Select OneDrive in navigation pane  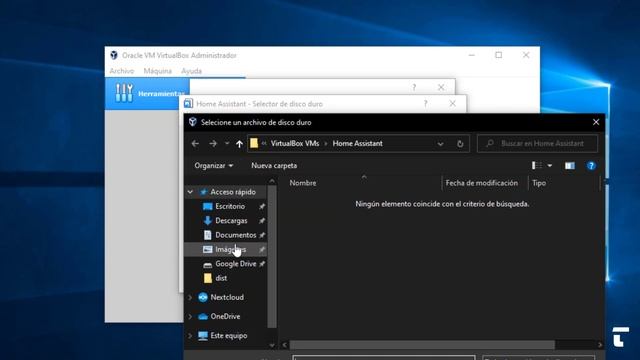click(225, 316)
